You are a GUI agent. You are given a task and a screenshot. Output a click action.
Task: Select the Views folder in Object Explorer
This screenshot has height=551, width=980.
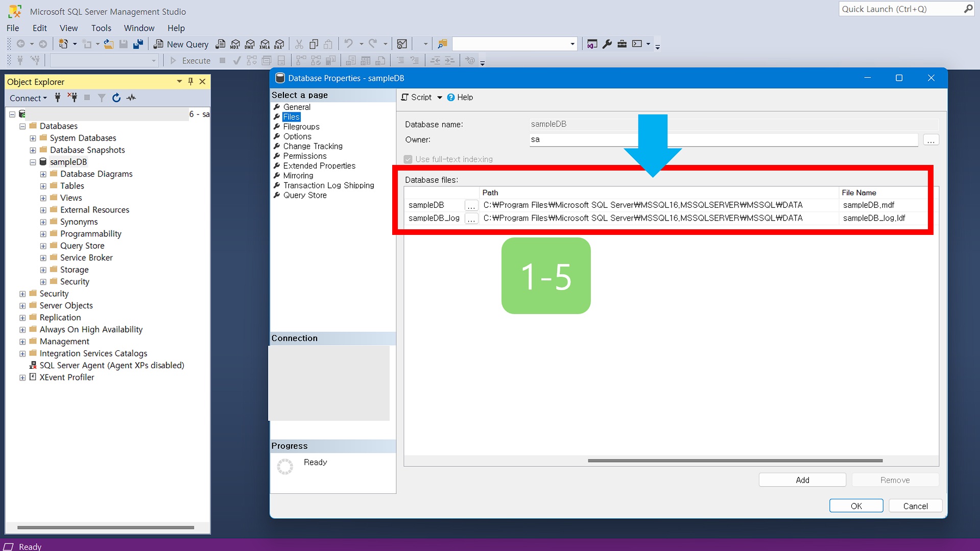(71, 198)
